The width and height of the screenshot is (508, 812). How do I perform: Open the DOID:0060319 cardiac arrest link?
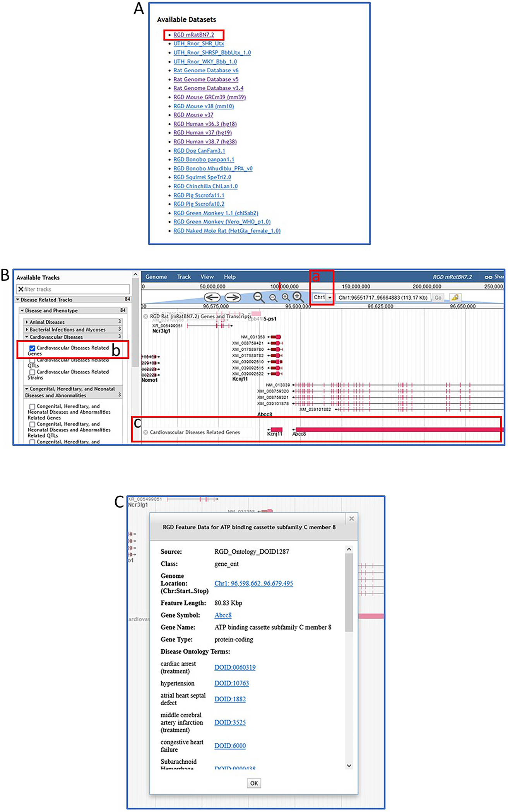coord(235,667)
